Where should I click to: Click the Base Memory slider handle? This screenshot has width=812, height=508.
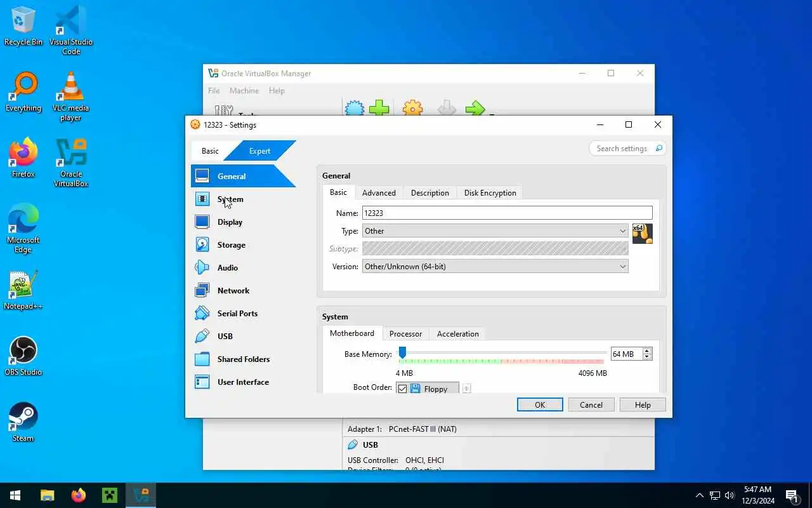pos(402,352)
